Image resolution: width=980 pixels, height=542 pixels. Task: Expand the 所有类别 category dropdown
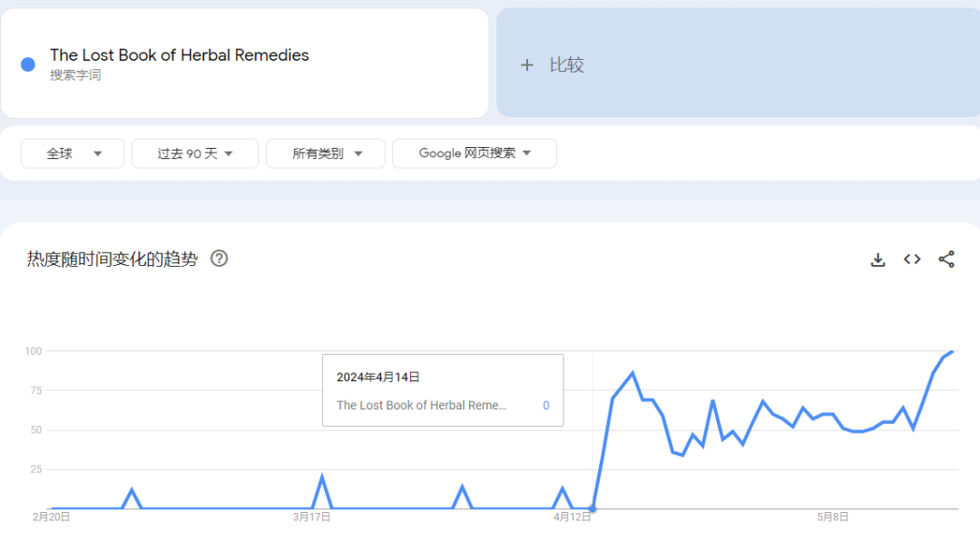[326, 153]
